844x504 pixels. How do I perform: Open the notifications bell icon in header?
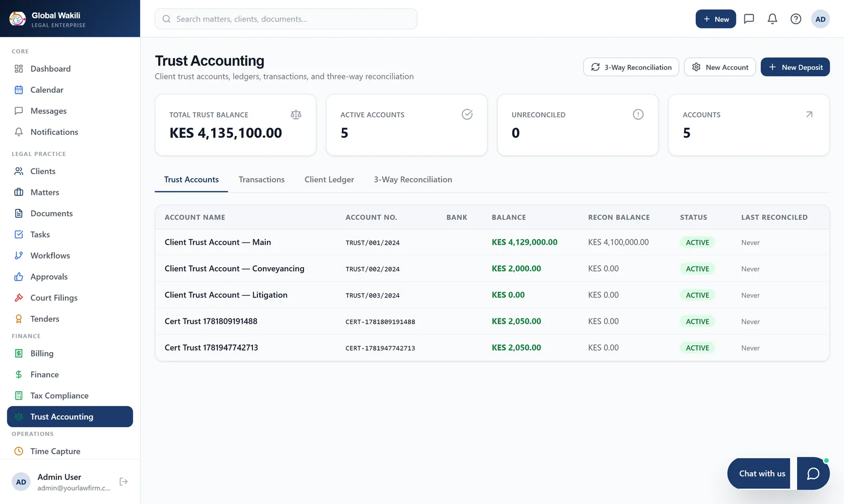point(772,19)
